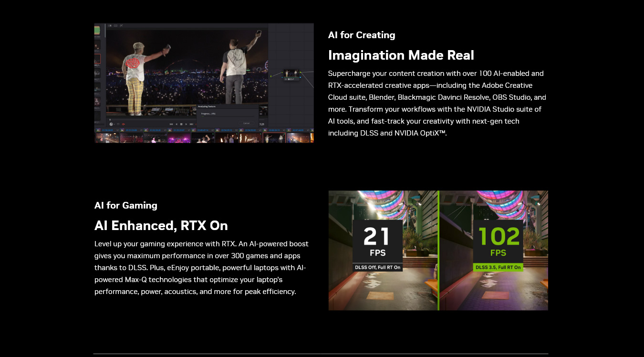Select timeline clip 89 with fire jets

coord(250,138)
